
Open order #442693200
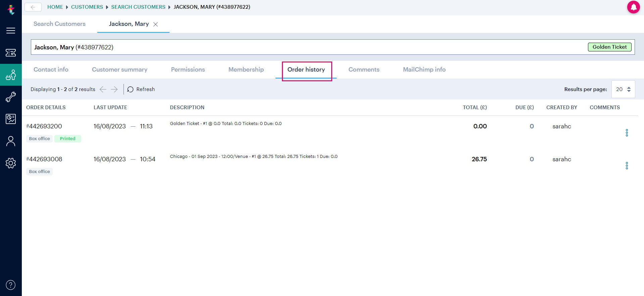coord(44,126)
